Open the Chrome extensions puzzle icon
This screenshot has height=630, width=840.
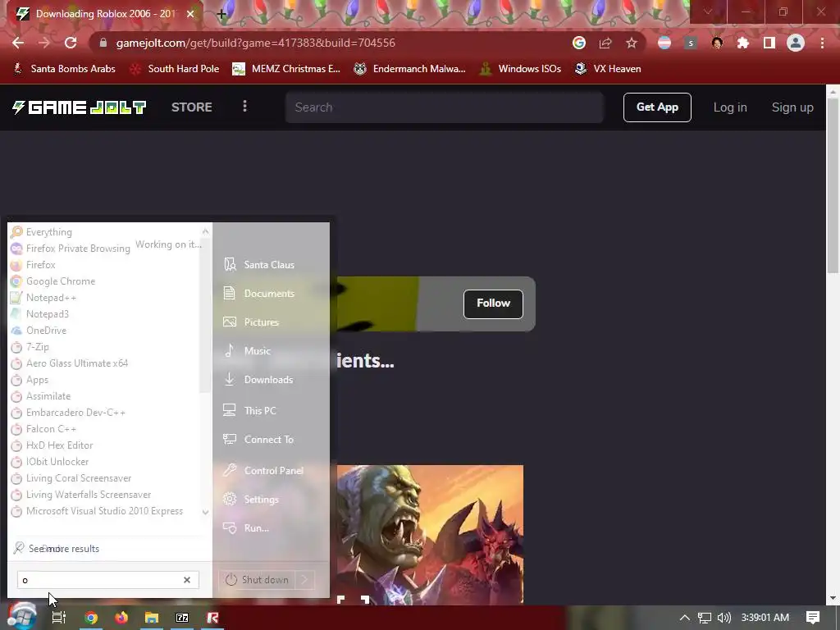(743, 43)
